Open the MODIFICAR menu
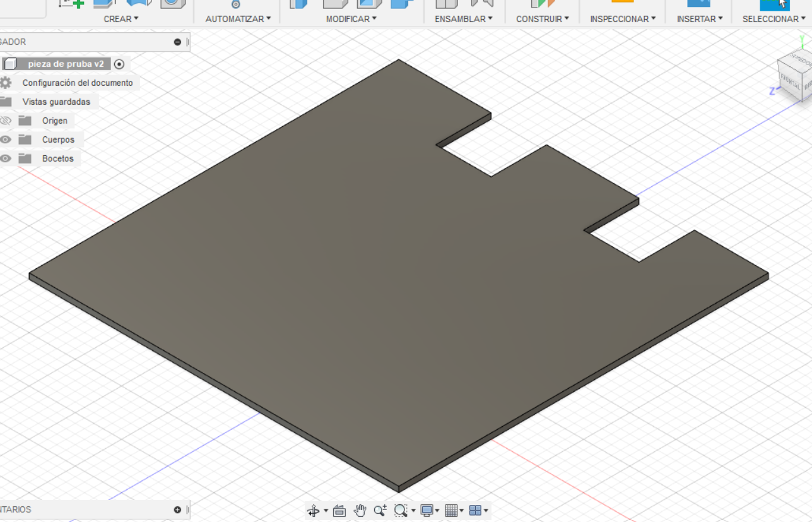 pyautogui.click(x=351, y=19)
